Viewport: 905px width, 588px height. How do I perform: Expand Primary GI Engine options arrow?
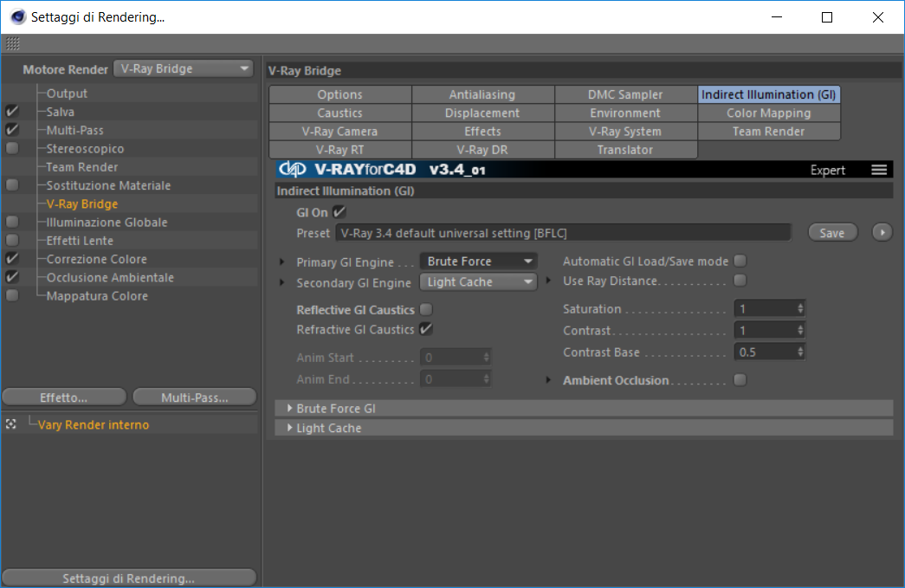(x=282, y=262)
